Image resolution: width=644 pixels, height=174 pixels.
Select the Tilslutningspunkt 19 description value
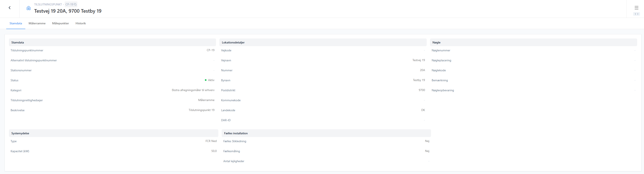point(202,110)
